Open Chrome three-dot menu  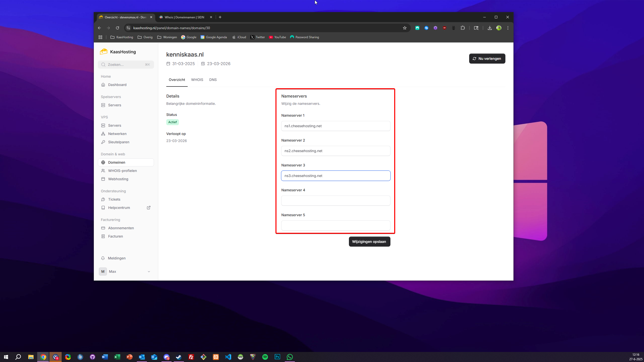coord(508,28)
